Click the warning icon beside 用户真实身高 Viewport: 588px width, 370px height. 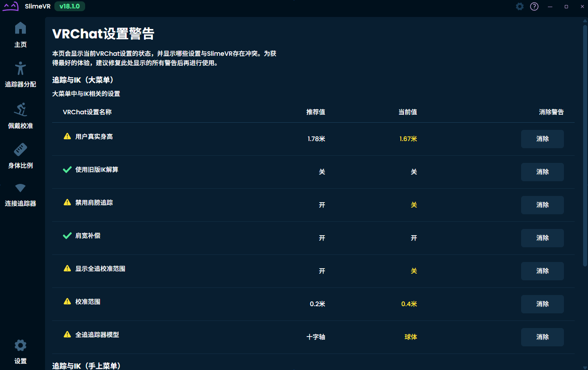point(67,136)
